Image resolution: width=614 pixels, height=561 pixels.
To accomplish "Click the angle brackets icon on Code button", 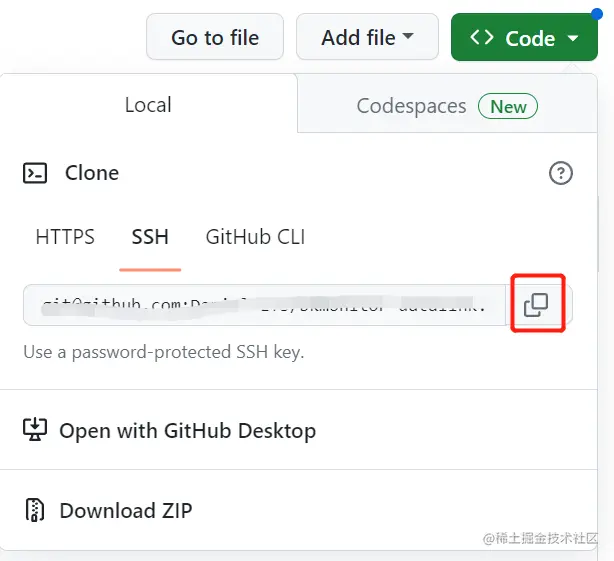I will pyautogui.click(x=481, y=38).
